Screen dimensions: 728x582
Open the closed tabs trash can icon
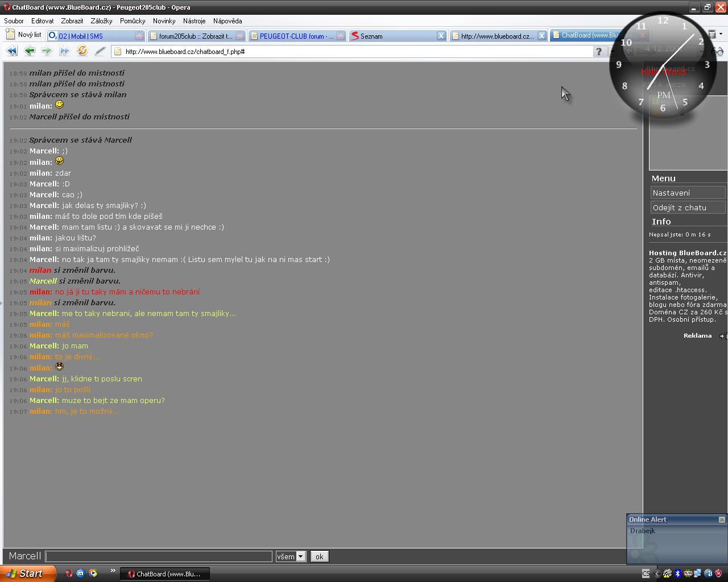pyautogui.click(x=712, y=35)
